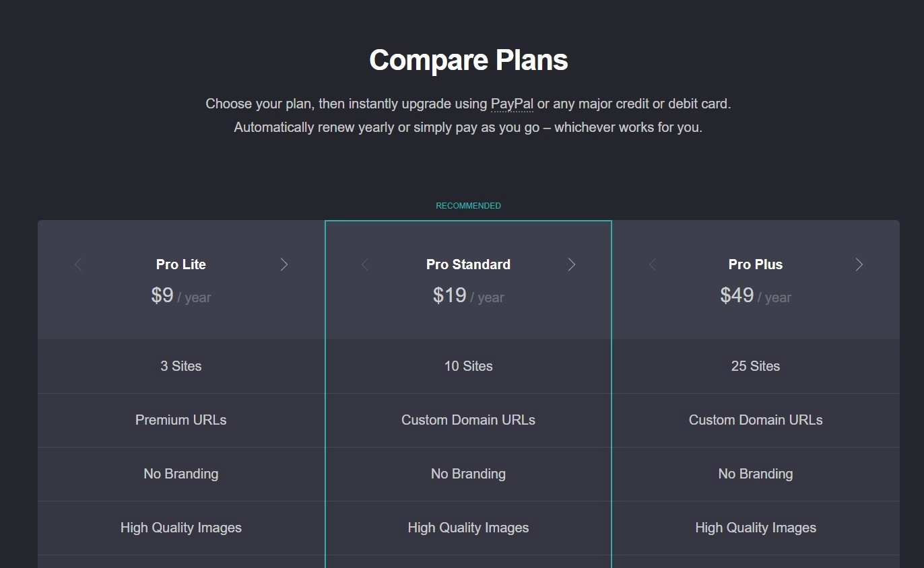The width and height of the screenshot is (924, 568).
Task: Click the $19 / year price
Action: 468,296
